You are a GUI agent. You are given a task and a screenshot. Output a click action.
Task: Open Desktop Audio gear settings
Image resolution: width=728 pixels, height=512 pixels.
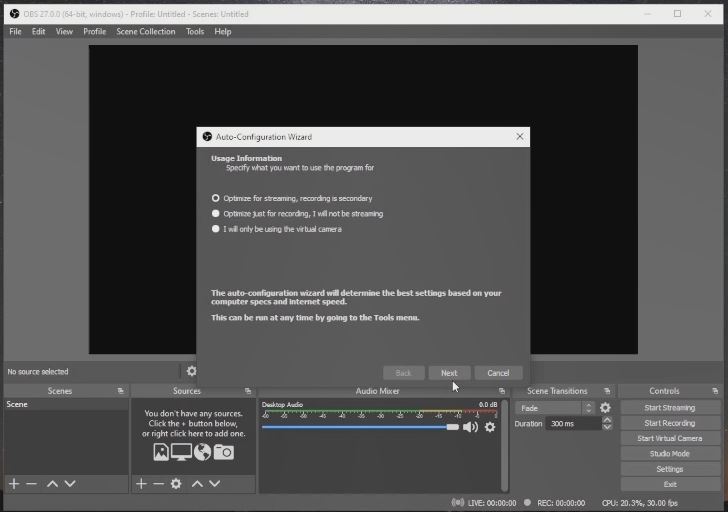click(x=490, y=427)
